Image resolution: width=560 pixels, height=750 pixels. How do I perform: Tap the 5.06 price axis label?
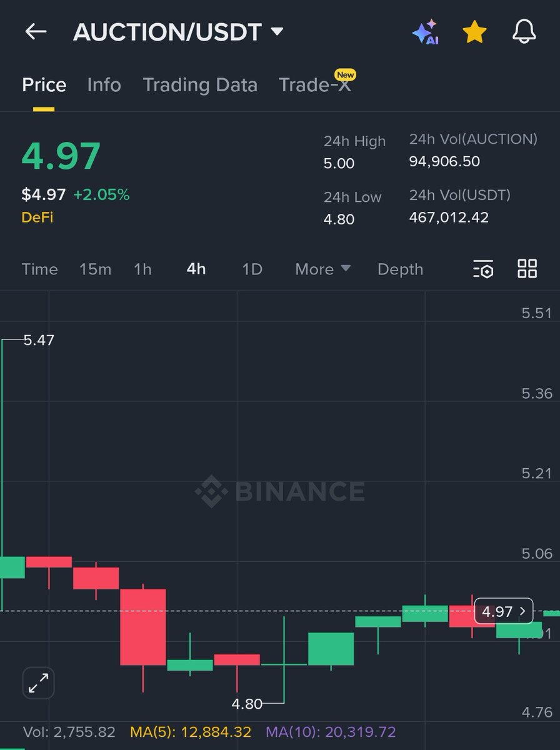(x=537, y=553)
